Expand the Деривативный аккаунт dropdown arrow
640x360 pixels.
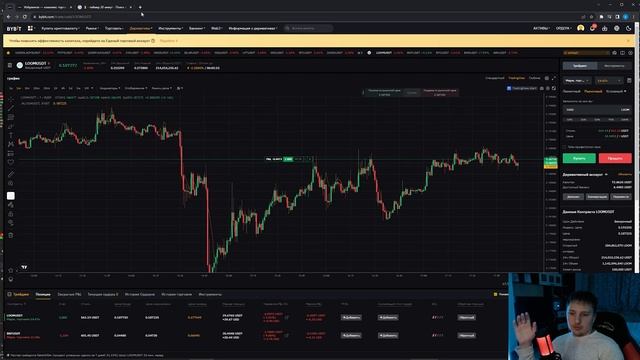606,174
